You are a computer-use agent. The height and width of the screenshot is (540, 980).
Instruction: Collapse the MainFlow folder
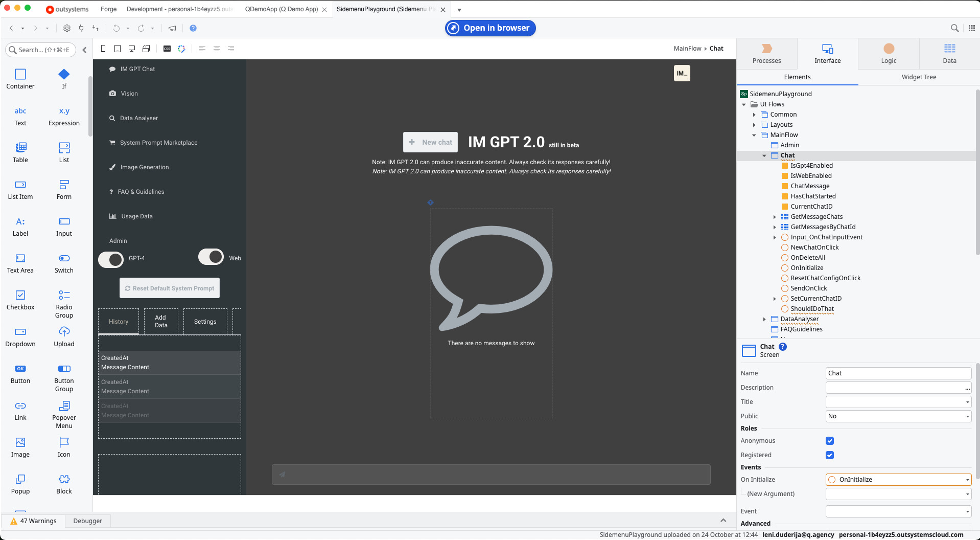pyautogui.click(x=754, y=135)
